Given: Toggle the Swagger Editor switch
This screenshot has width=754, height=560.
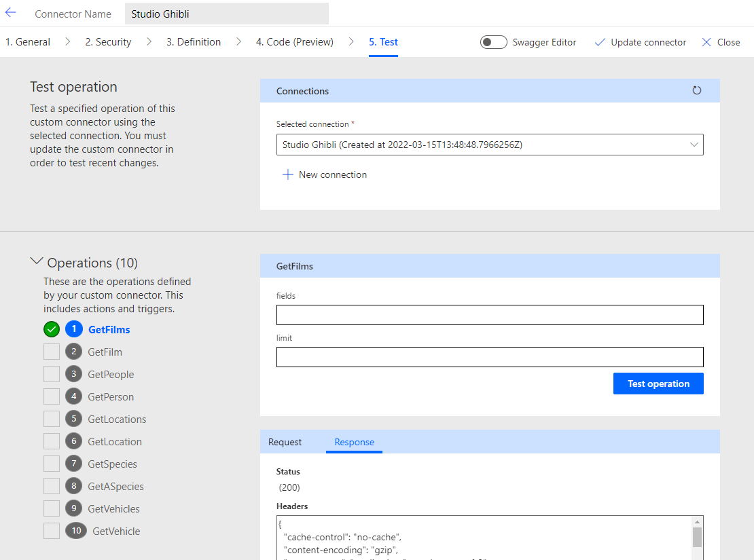Looking at the screenshot, I should tap(493, 42).
